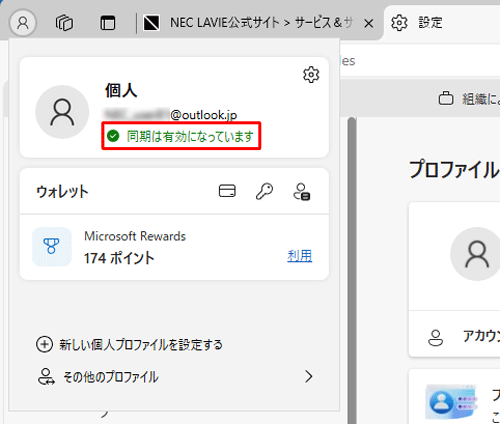Click the plus icon for new profile
This screenshot has width=500, height=424.
tap(44, 344)
